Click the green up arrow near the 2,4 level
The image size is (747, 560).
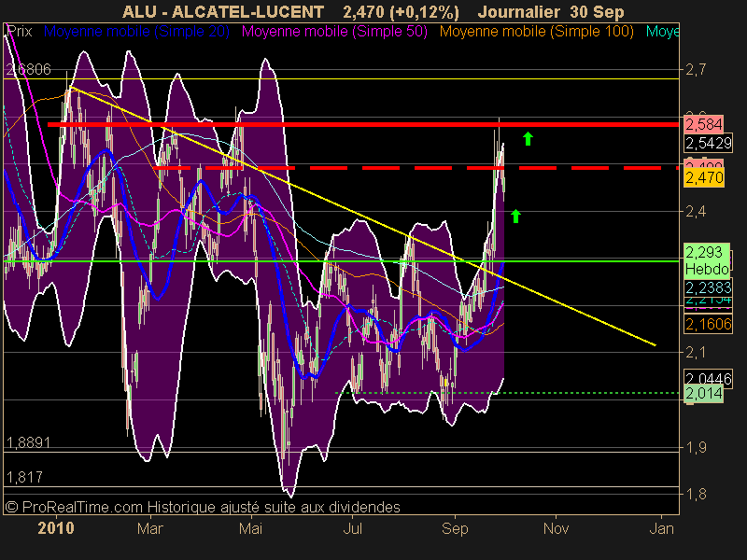tap(515, 216)
